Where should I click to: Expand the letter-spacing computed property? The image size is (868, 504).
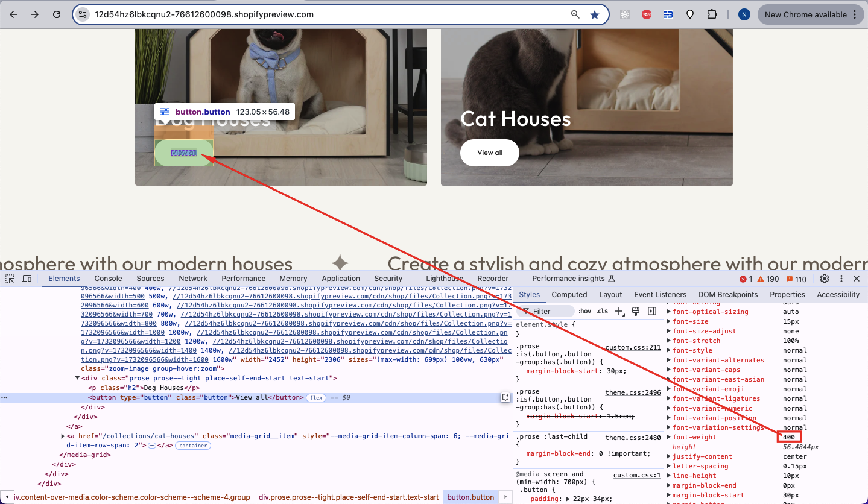[x=668, y=466]
